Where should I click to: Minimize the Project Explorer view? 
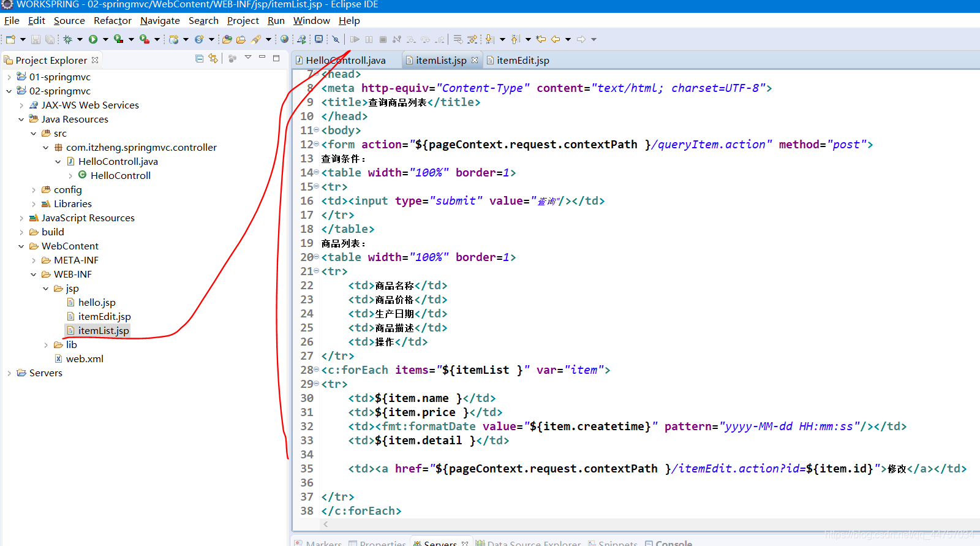coord(262,58)
